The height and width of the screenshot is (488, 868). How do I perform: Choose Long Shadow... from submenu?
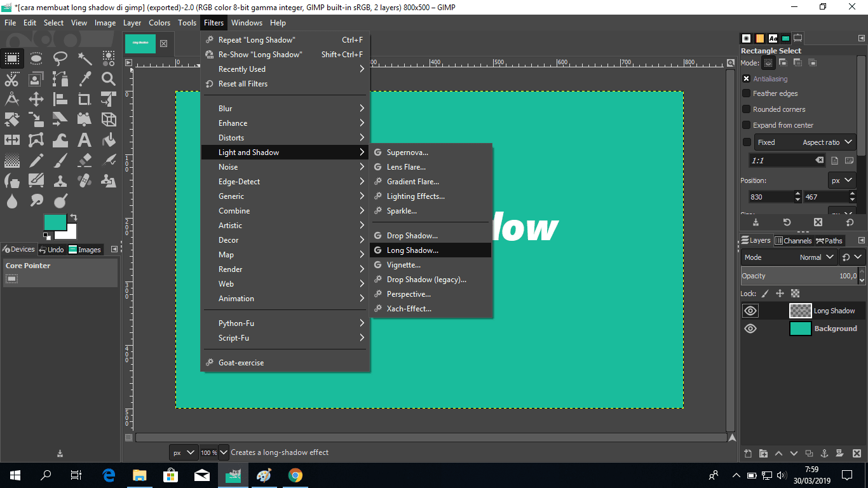[x=431, y=250]
